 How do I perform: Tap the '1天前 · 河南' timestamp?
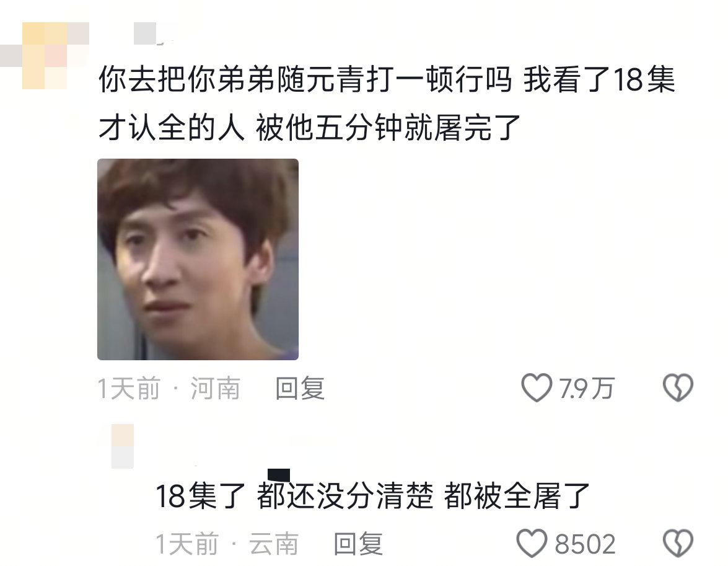(169, 389)
